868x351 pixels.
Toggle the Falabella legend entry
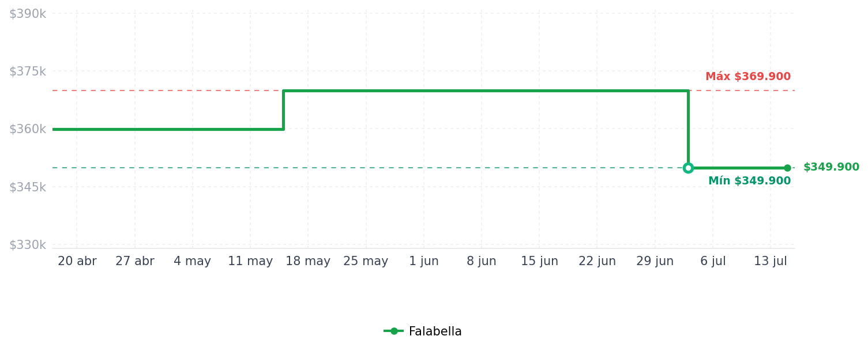423,331
